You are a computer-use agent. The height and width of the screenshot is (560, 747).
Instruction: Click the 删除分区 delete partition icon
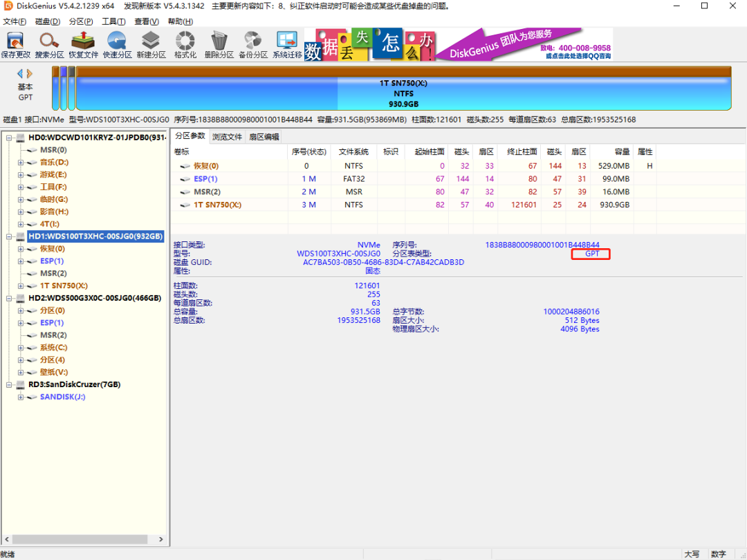coord(219,45)
